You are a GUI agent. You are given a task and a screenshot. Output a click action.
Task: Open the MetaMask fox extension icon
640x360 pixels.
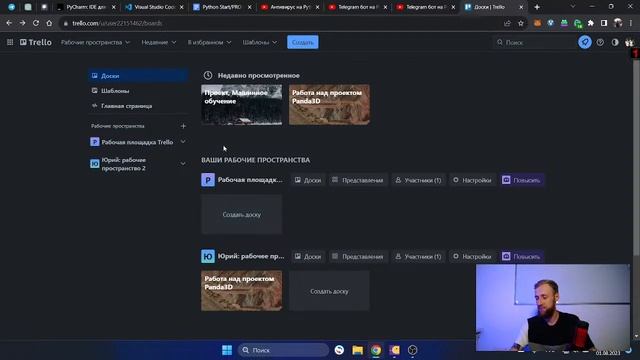click(537, 23)
